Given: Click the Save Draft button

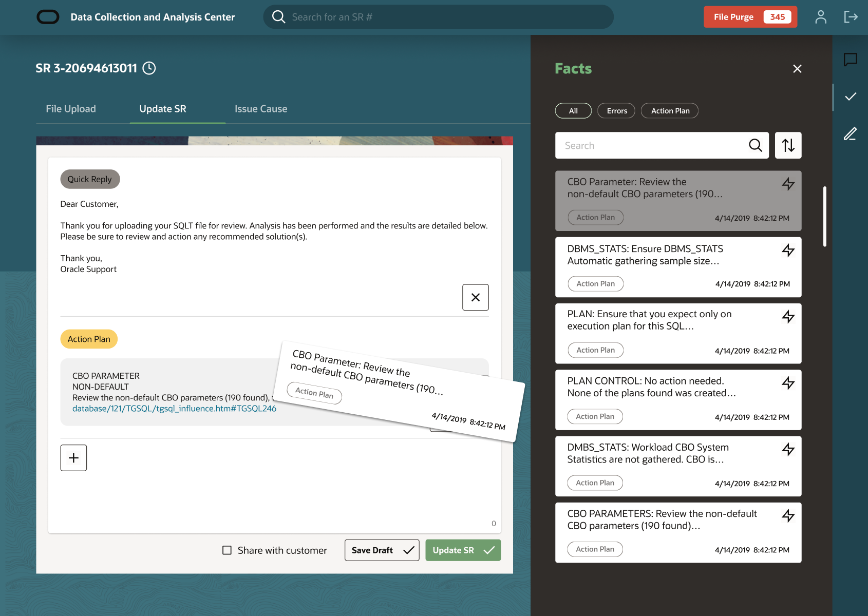Looking at the screenshot, I should point(382,550).
